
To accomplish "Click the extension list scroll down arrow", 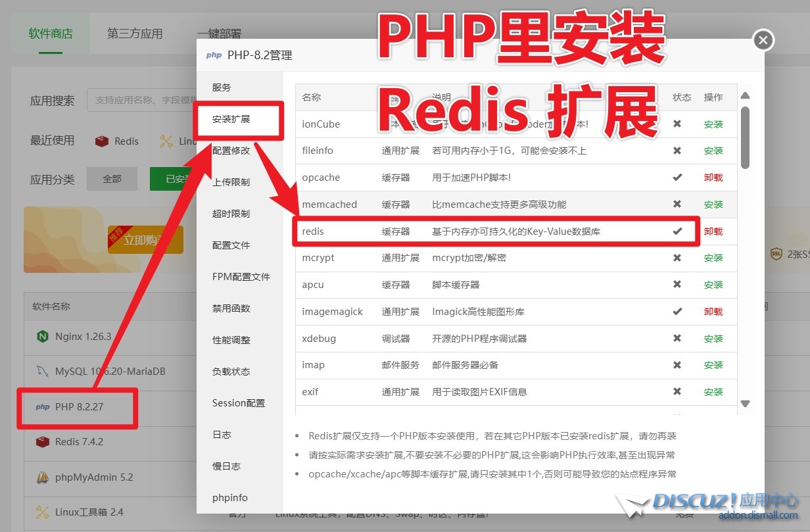I will click(x=745, y=403).
